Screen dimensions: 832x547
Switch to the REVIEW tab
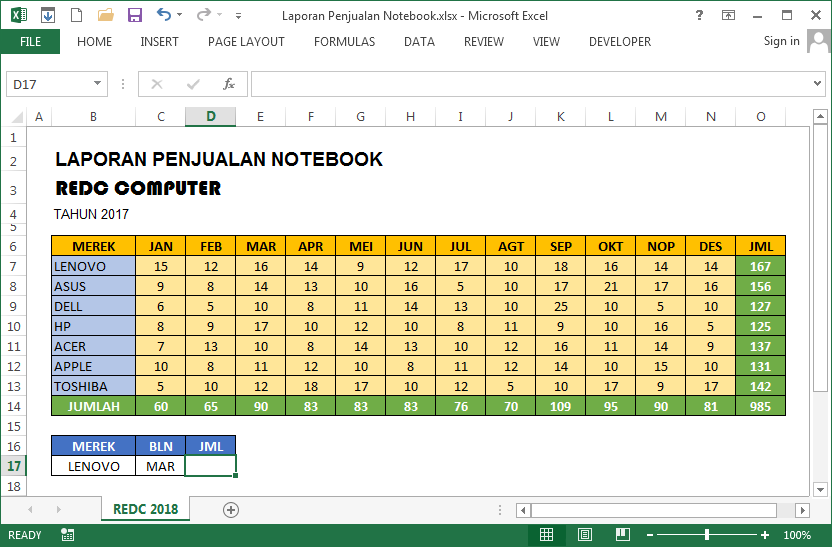pos(483,41)
